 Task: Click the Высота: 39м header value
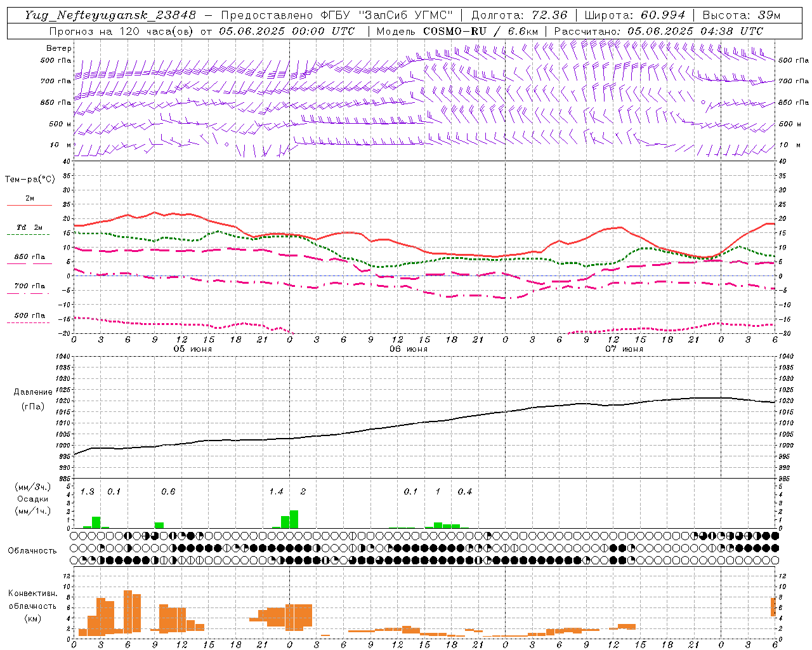click(x=742, y=15)
